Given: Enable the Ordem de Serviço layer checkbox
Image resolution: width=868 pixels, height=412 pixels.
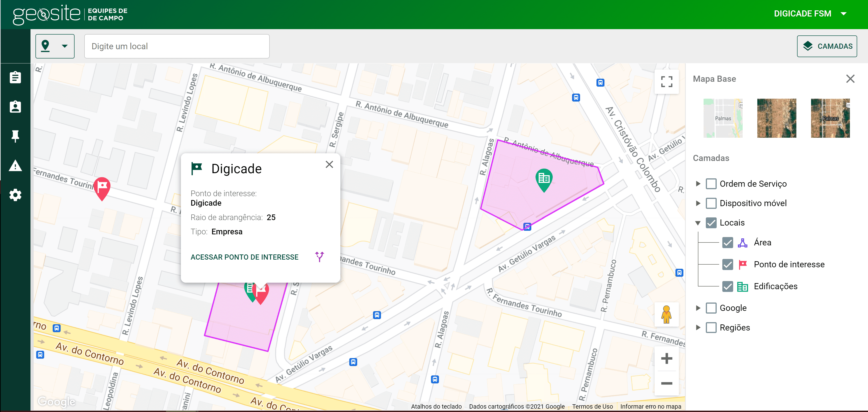Looking at the screenshot, I should pos(711,184).
